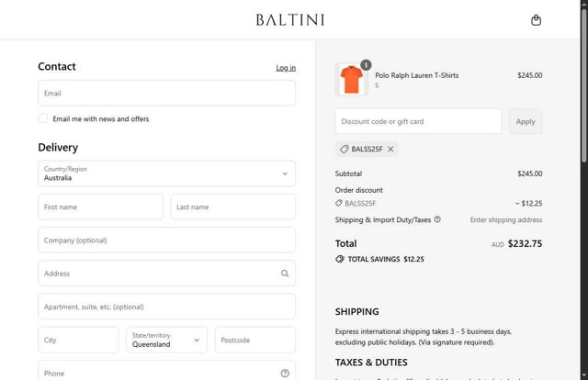Image resolution: width=588 pixels, height=380 pixels.
Task: Click the page vertical scrollbar
Action: [584, 86]
